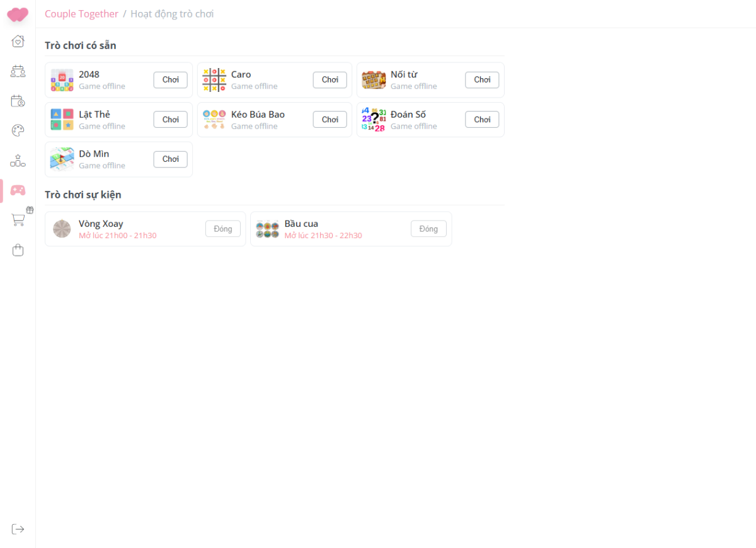
Task: Open the shopping bag sidebar icon
Action: pyautogui.click(x=18, y=250)
